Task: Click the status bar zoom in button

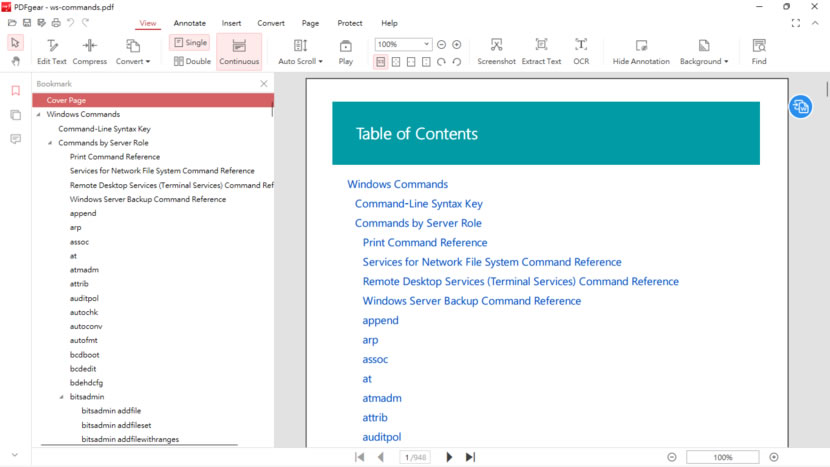Action: (x=774, y=457)
